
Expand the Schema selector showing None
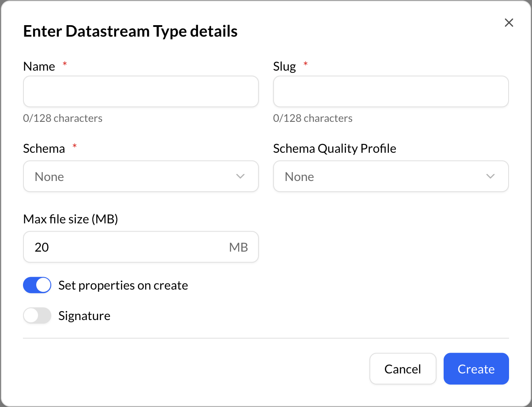point(141,176)
